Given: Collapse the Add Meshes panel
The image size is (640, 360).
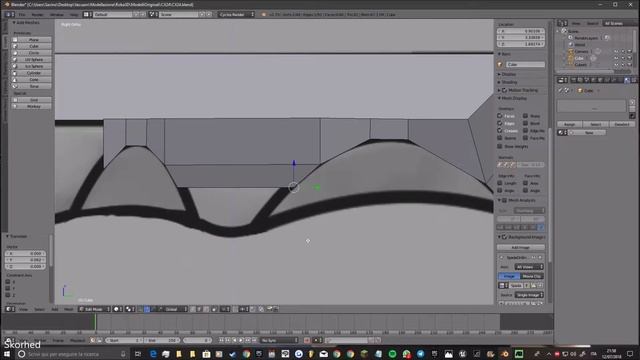Looking at the screenshot, I should (x=14, y=23).
